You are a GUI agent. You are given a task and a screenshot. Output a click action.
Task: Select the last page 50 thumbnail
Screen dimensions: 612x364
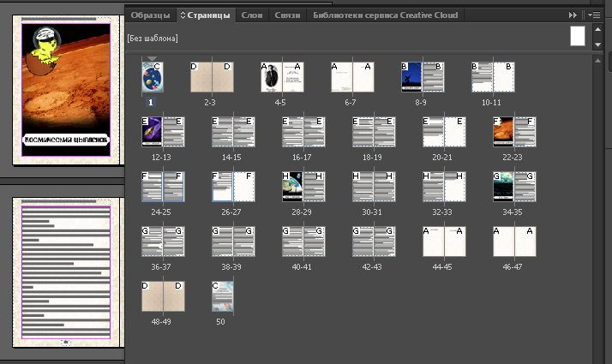pyautogui.click(x=222, y=296)
